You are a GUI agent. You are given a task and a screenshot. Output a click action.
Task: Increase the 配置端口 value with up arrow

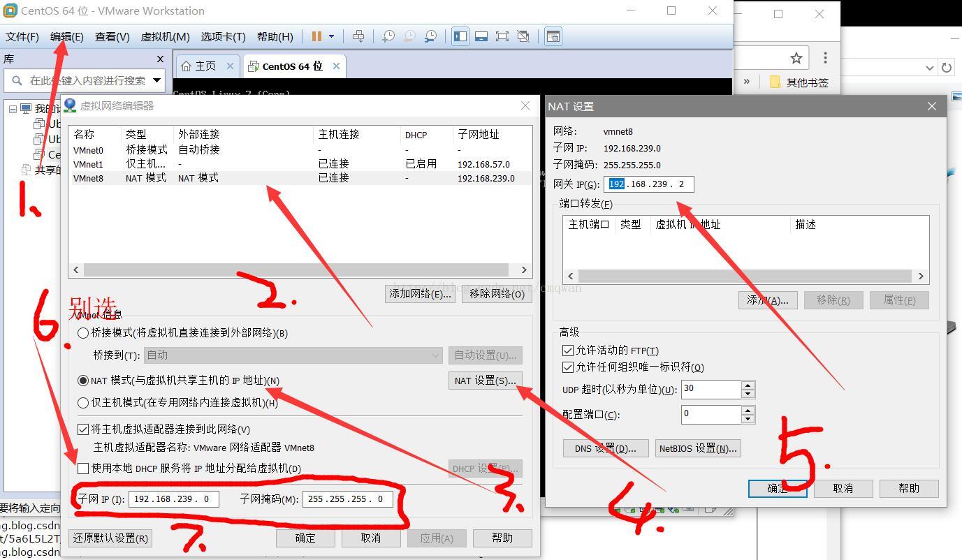[748, 410]
